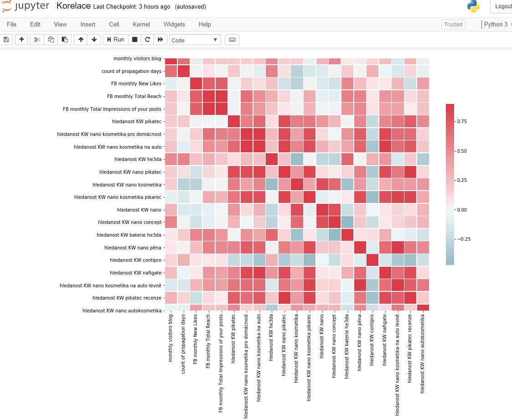Rename notebook by clicking Korelace title
The height and width of the screenshot is (420, 512).
click(73, 6)
